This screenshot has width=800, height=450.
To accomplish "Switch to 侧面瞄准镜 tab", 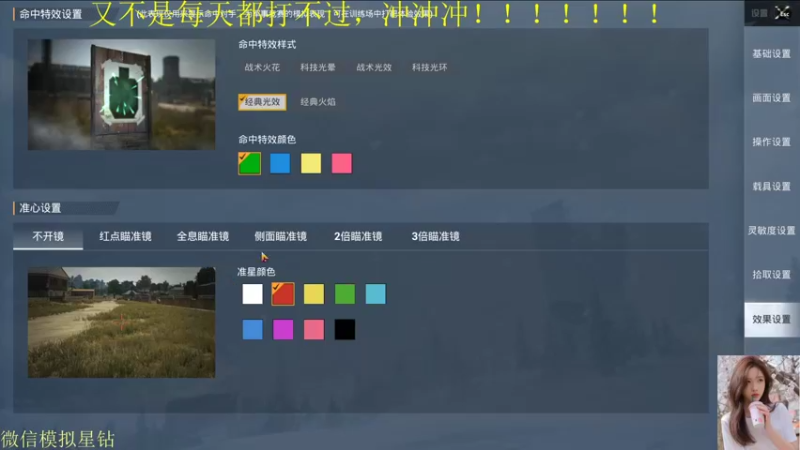I will [x=280, y=236].
